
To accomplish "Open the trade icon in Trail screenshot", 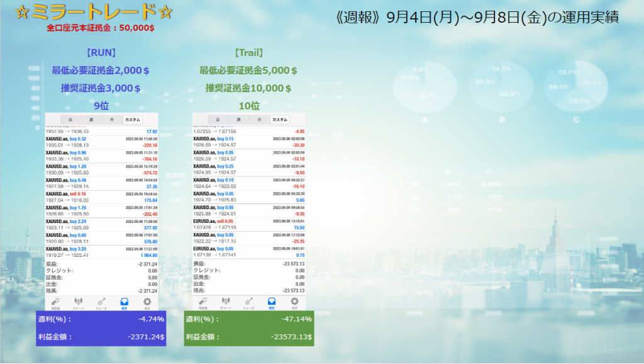I will pyautogui.click(x=248, y=303).
